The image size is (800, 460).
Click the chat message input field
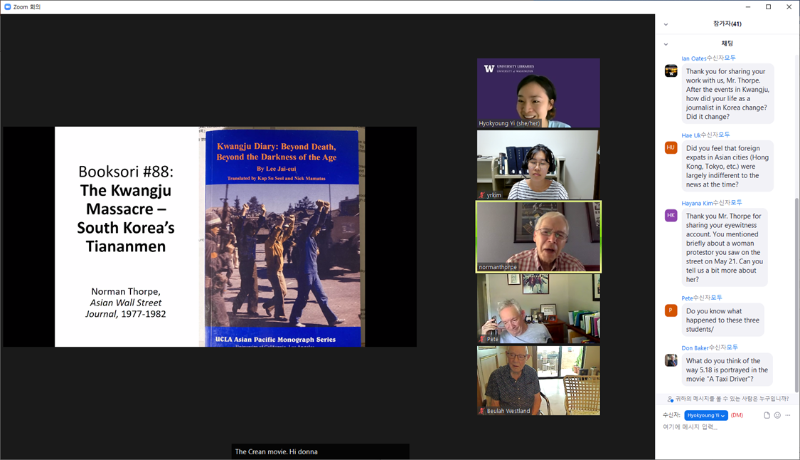[x=727, y=427]
